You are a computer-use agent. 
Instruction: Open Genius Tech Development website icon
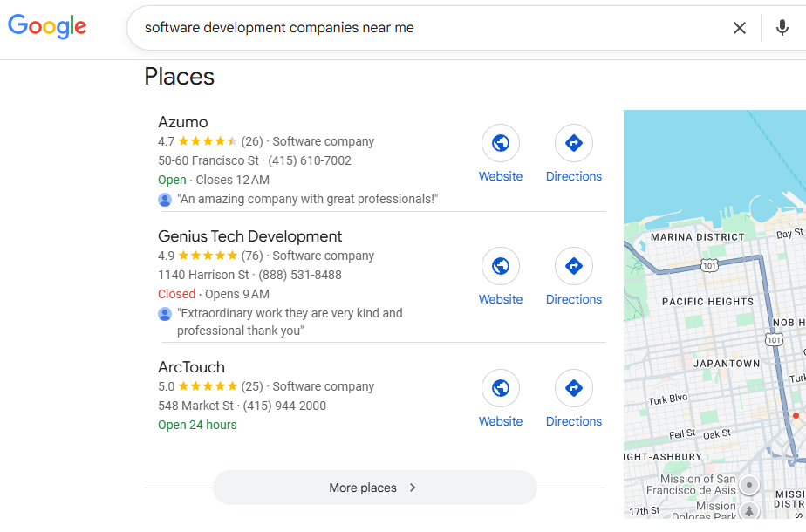point(501,266)
